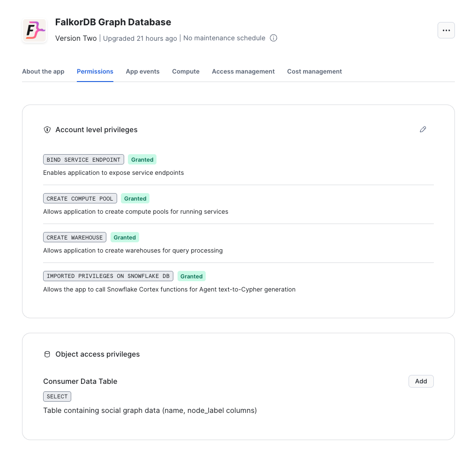Click description about creating warehouses for query processing
The height and width of the screenshot is (449, 476).
coord(133,250)
